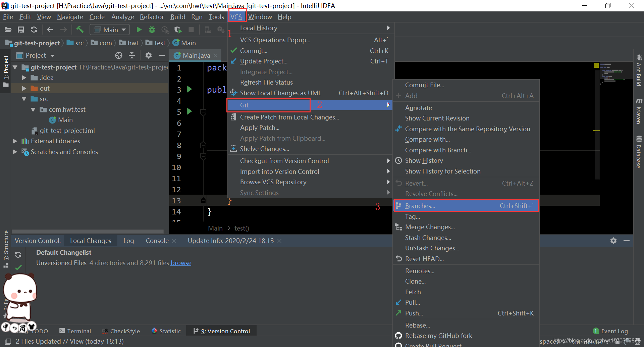
Task: Click the Synchronize toolbar icon
Action: 34,30
